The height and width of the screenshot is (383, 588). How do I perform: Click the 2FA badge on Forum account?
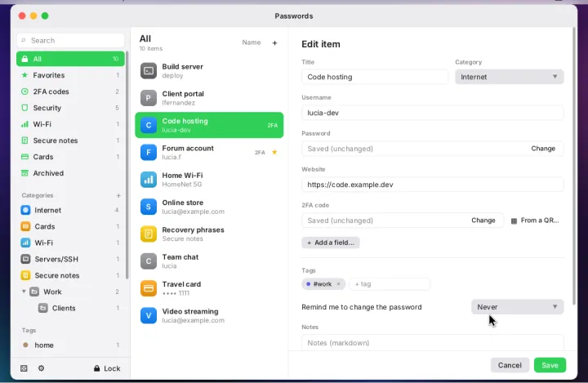coord(260,152)
